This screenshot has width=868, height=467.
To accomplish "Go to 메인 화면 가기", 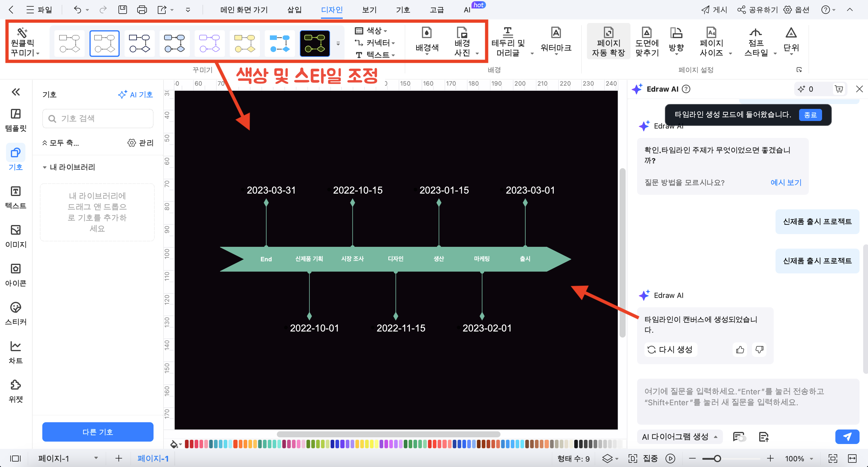I will click(x=244, y=9).
